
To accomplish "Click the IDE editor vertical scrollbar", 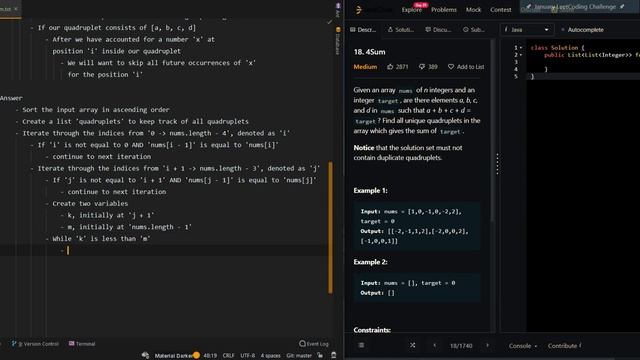I will (x=330, y=228).
